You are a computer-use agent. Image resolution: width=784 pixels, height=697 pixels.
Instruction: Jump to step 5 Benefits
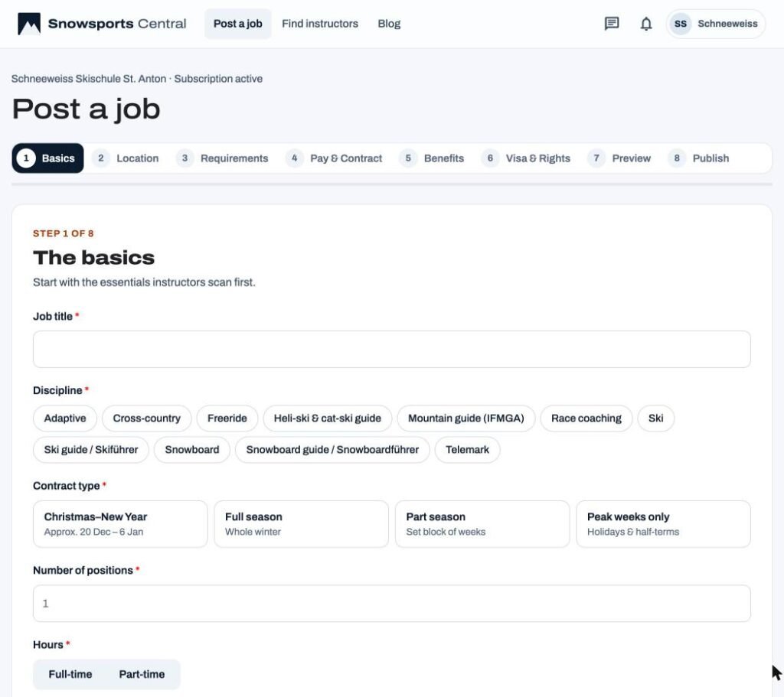(x=432, y=158)
